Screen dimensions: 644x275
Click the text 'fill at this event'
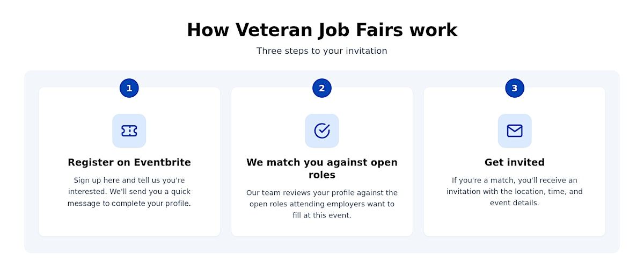tap(322, 215)
